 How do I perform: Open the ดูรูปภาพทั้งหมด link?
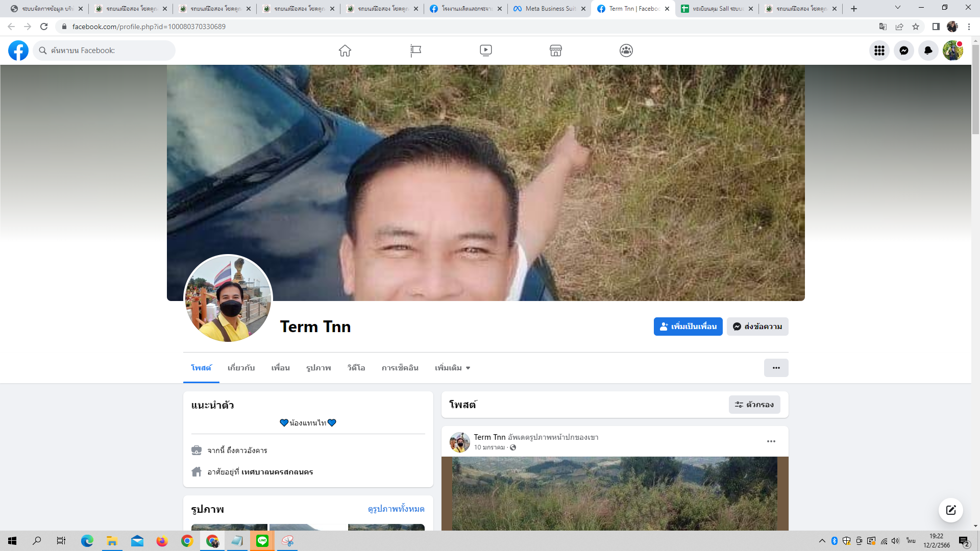pyautogui.click(x=396, y=509)
